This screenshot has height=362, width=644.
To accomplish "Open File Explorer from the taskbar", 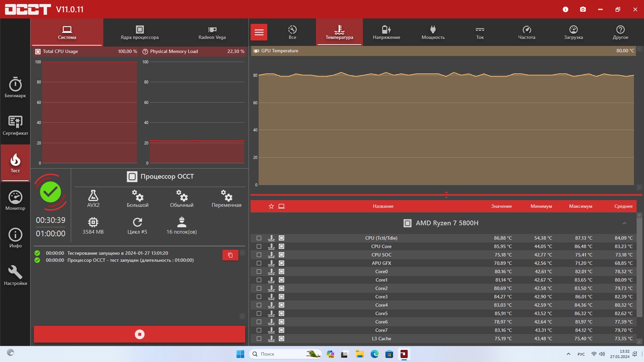I will click(360, 354).
